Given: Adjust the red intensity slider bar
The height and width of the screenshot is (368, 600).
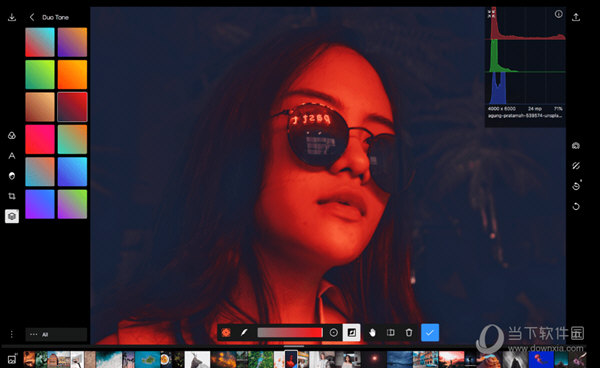Looking at the screenshot, I should point(290,332).
